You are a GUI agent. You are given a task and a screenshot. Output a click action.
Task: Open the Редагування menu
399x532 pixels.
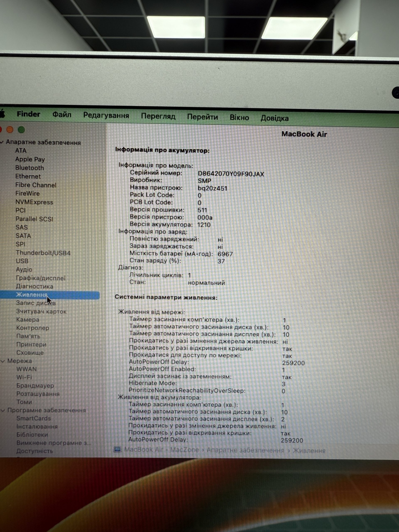pyautogui.click(x=106, y=116)
